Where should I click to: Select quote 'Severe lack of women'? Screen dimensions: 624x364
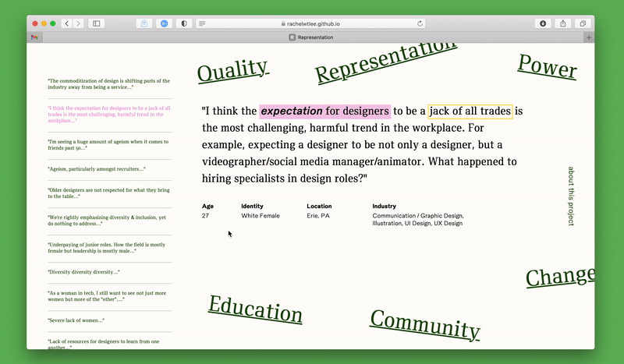[76, 320]
